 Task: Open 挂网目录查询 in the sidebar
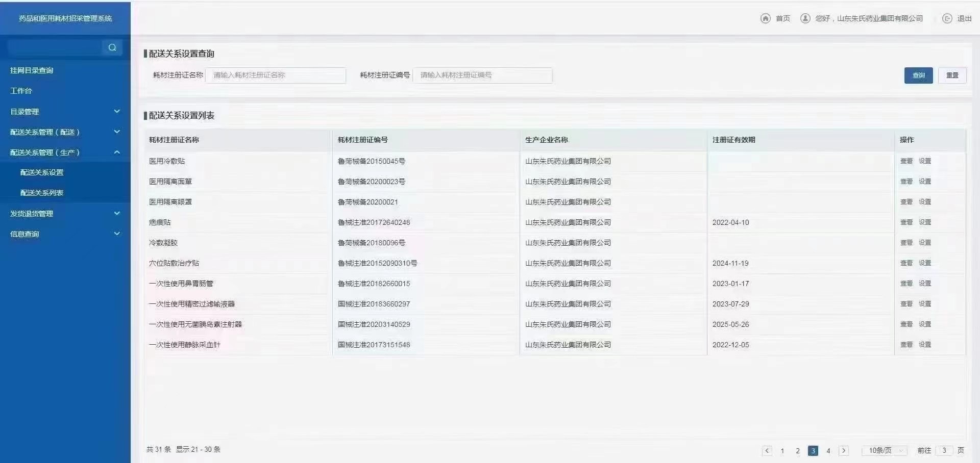(32, 70)
